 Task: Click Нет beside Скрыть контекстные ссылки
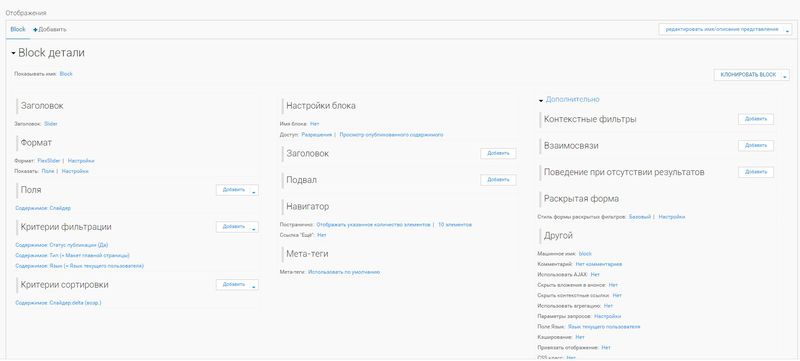[x=617, y=295]
